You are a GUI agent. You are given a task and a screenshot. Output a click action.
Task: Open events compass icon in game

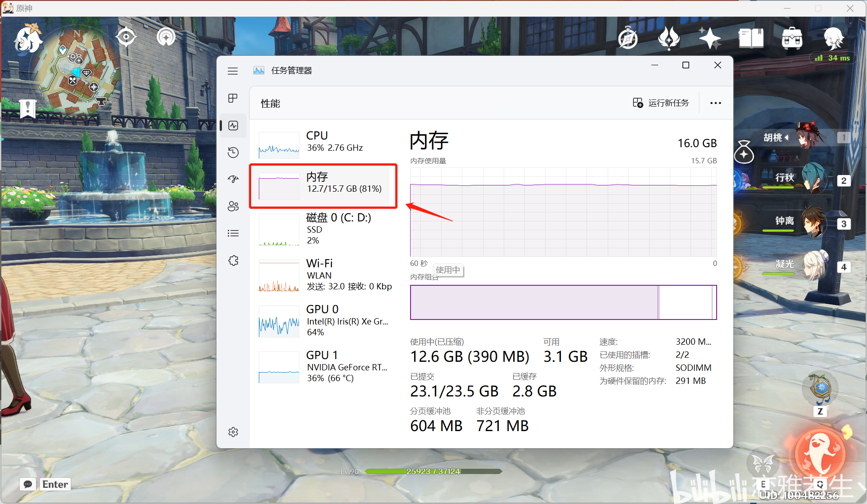(x=628, y=38)
